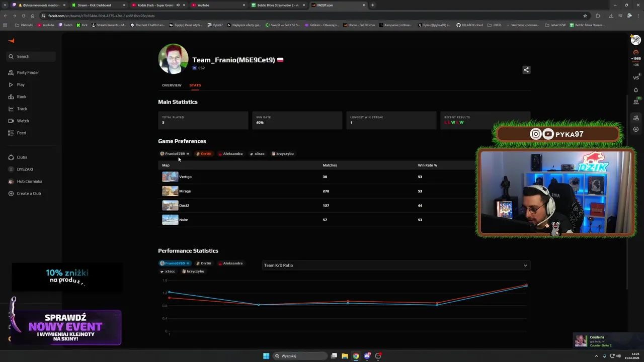Image resolution: width=644 pixels, height=362 pixels.
Task: Click the Dust2 map thumbnail
Action: (x=170, y=205)
